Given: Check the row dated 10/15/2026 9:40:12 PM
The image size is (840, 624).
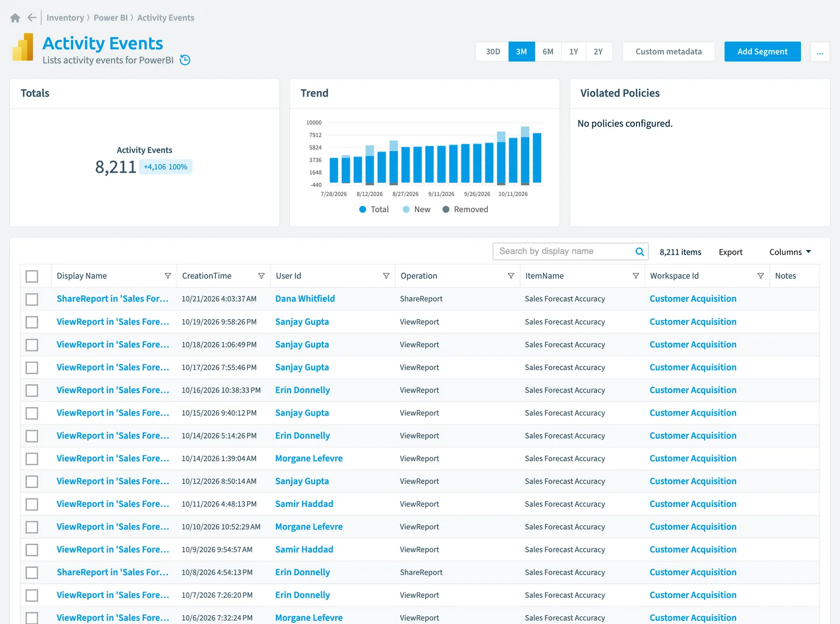Looking at the screenshot, I should [x=32, y=413].
